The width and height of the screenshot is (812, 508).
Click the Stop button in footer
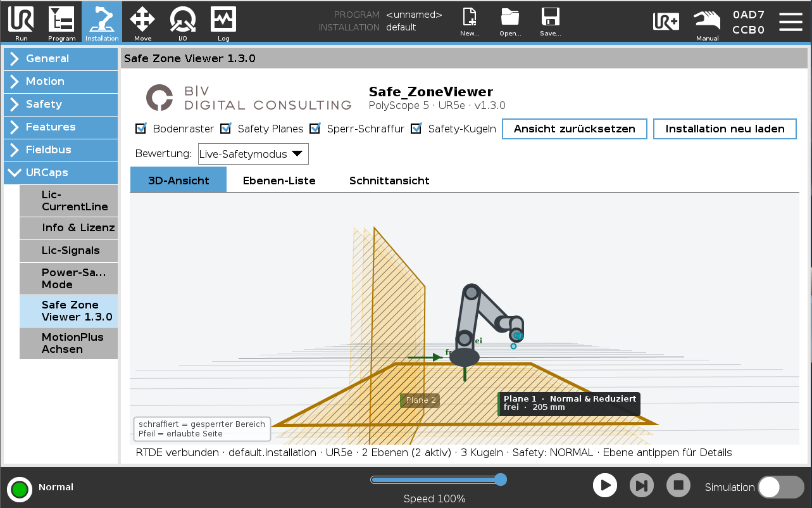pos(678,486)
